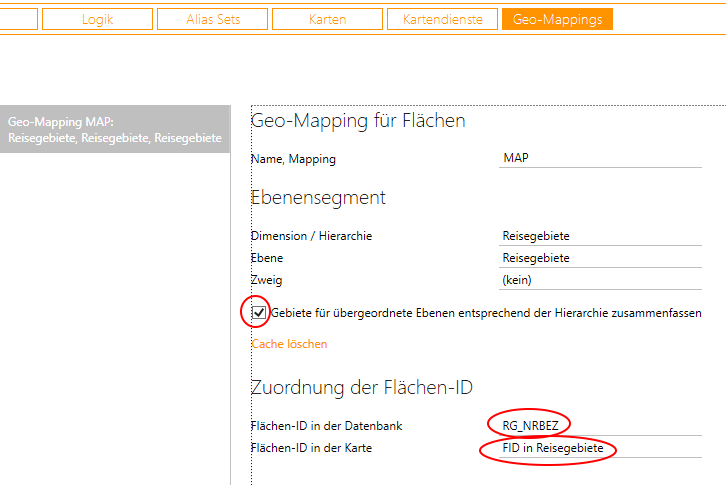
Task: Select the Kartendienste tab
Action: coord(442,19)
